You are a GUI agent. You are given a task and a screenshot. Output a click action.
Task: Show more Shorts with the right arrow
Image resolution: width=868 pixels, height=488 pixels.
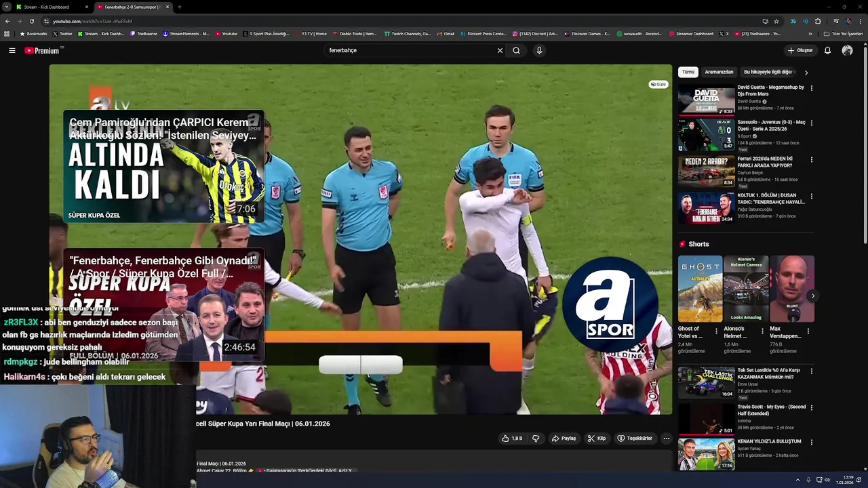pyautogui.click(x=812, y=296)
